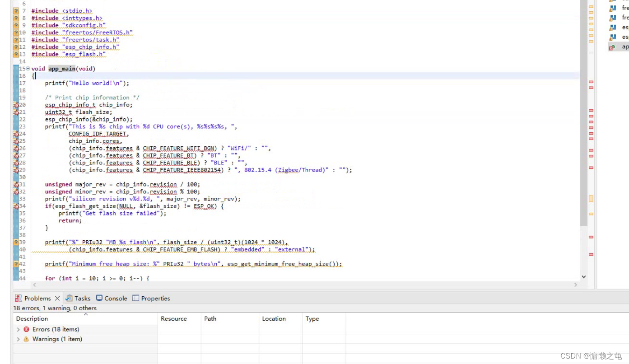The image size is (629, 364).
Task: Click warning marker next to sdkconfig.h include
Action: click(16, 25)
